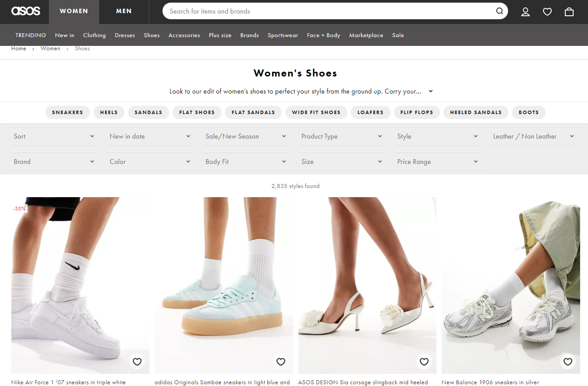Image resolution: width=588 pixels, height=386 pixels.
Task: Click the search magnifier icon
Action: [x=499, y=11]
